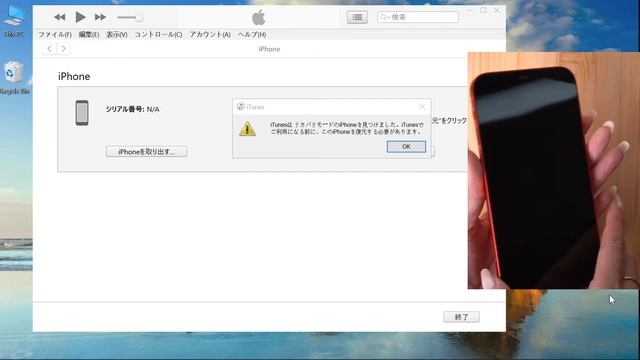Close the iTunes recovery mode dialog
Image resolution: width=640 pixels, height=360 pixels.
pos(422,107)
